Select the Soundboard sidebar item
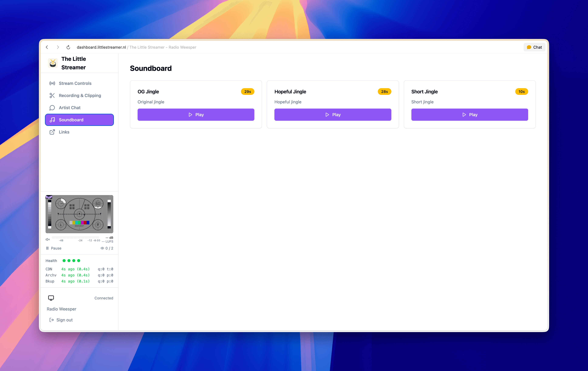This screenshot has height=371, width=588. click(79, 120)
